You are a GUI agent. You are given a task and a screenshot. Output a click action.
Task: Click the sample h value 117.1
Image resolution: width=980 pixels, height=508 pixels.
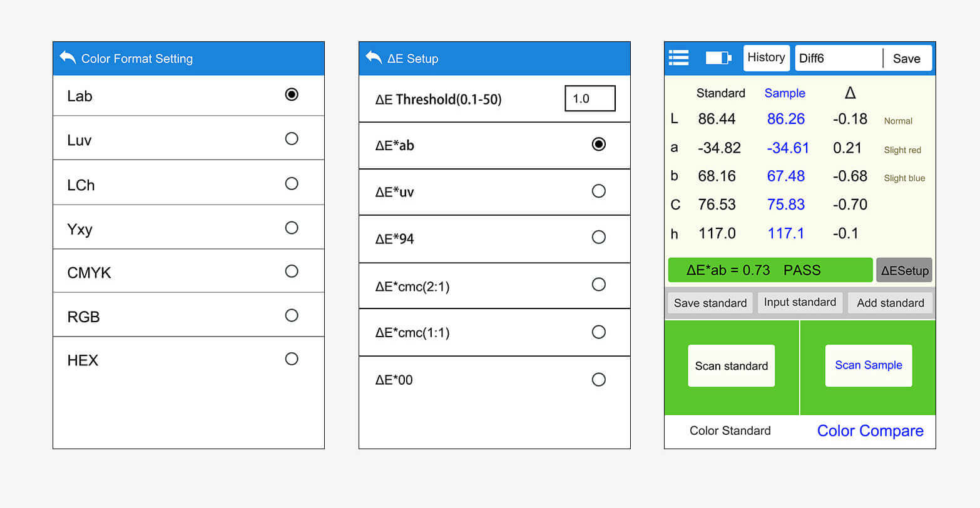coord(786,233)
